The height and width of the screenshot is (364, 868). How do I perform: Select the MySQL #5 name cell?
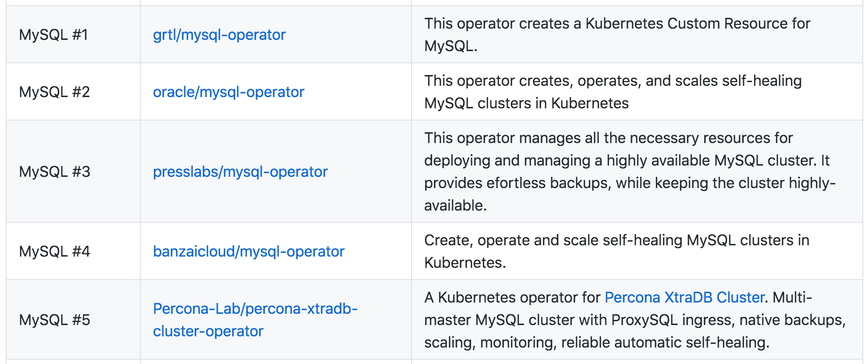point(73,320)
